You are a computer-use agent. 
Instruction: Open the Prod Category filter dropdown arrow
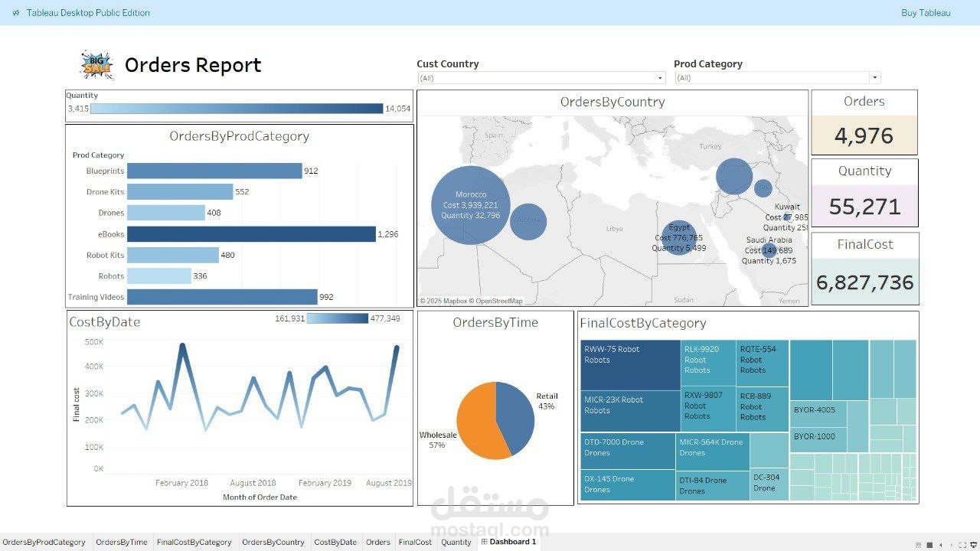pos(874,77)
